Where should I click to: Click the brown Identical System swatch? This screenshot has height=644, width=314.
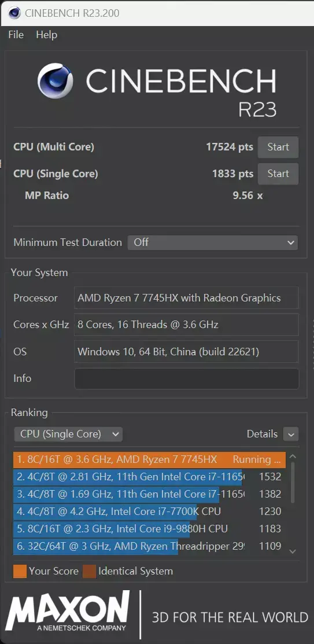[x=89, y=571]
